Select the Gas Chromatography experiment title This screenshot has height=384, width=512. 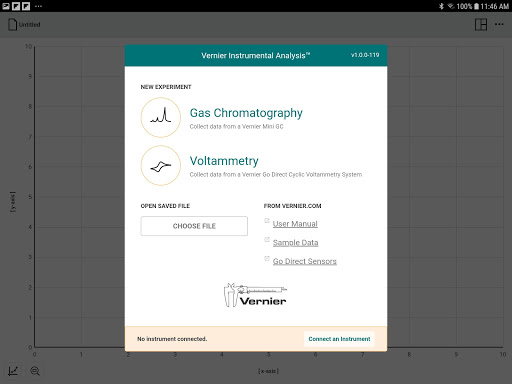click(246, 113)
